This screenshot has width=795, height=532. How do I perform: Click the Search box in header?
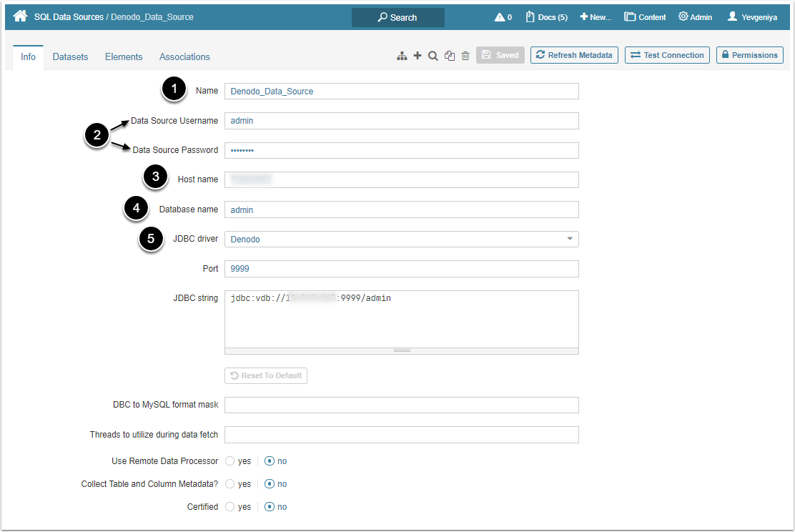pyautogui.click(x=398, y=17)
